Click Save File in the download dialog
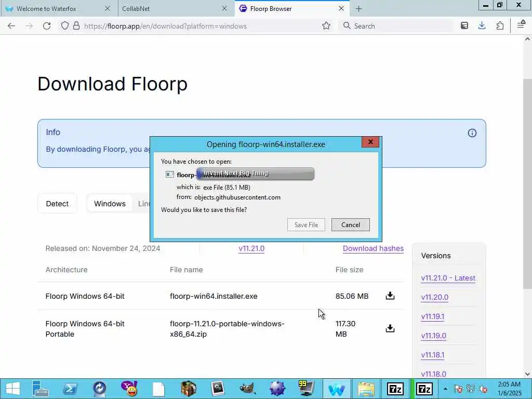The width and height of the screenshot is (532, 399). (306, 224)
